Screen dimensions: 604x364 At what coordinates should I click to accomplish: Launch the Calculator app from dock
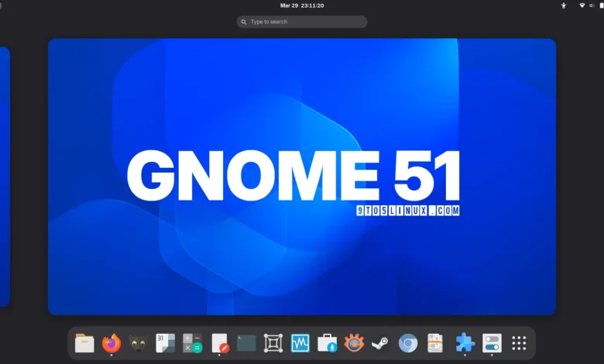192,343
